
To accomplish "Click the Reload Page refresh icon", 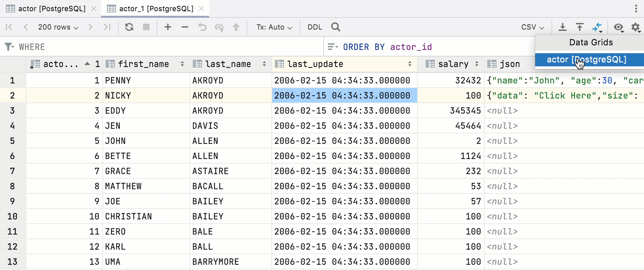I will 129,27.
